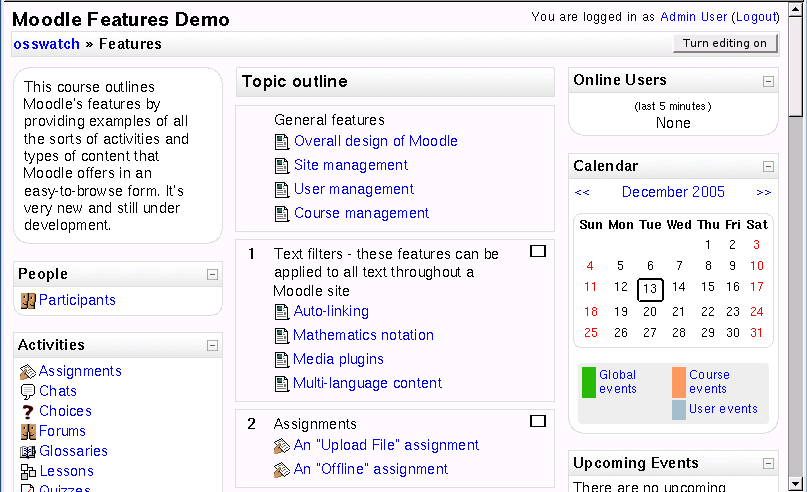
Task: Navigate to osswatch breadcrumb link
Action: click(x=46, y=44)
